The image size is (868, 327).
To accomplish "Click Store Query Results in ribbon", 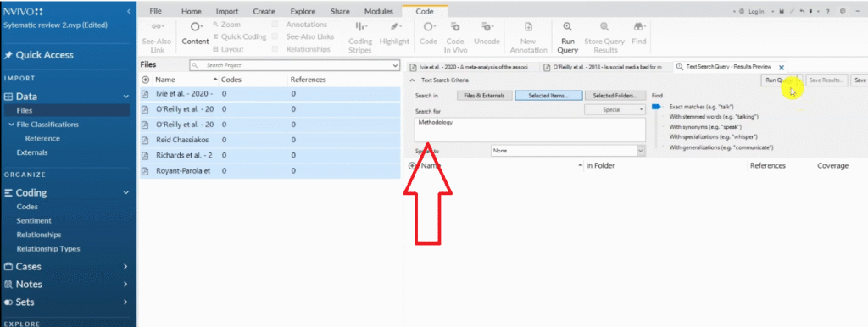I will pyautogui.click(x=604, y=37).
